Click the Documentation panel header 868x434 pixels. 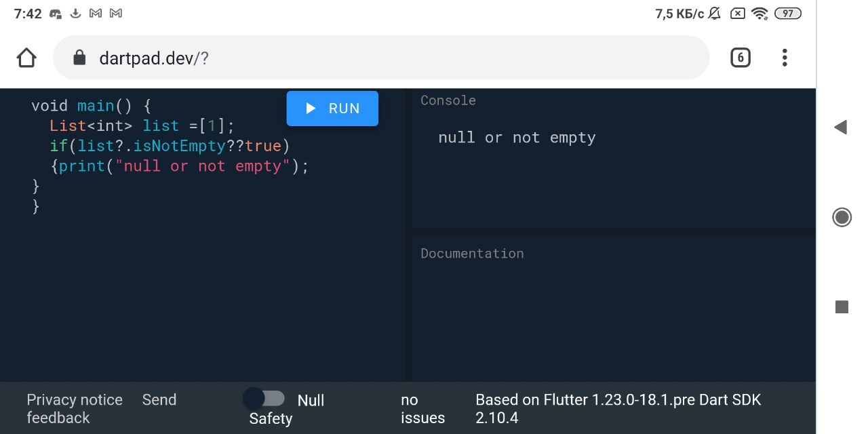click(472, 254)
